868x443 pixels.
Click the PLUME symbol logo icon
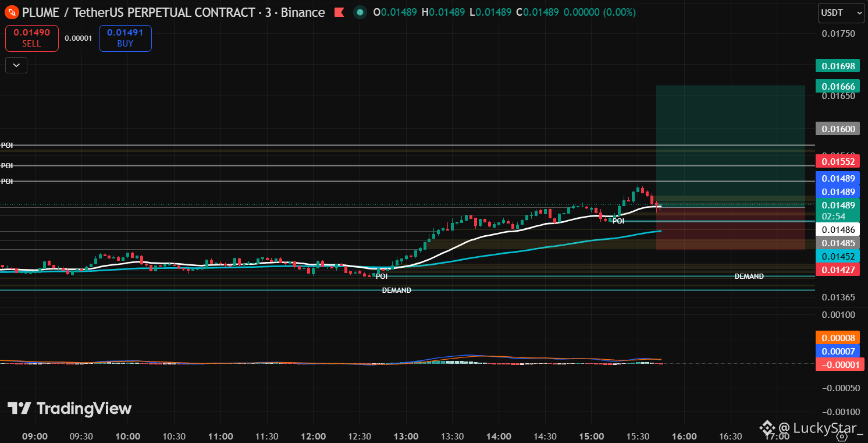[x=12, y=12]
